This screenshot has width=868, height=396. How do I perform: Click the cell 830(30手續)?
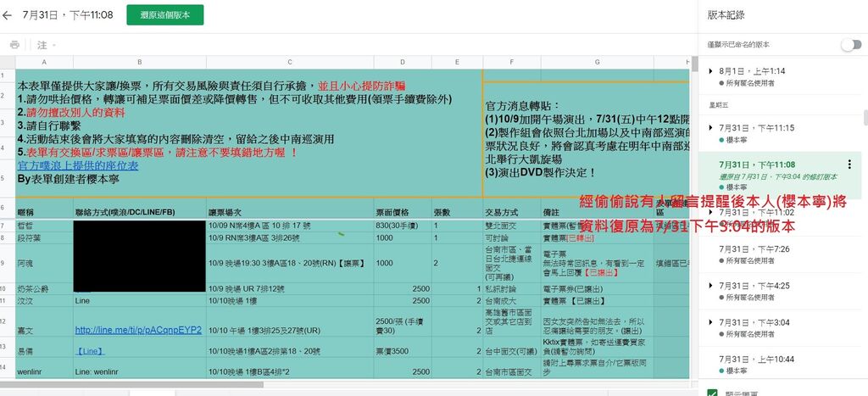tap(403, 226)
